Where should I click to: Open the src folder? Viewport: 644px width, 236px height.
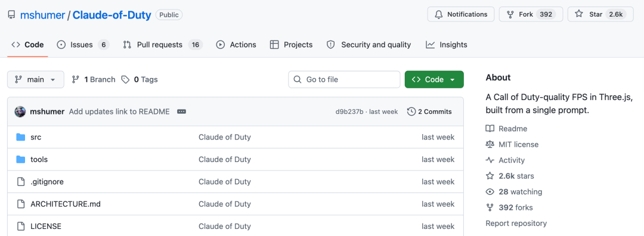[x=36, y=137]
